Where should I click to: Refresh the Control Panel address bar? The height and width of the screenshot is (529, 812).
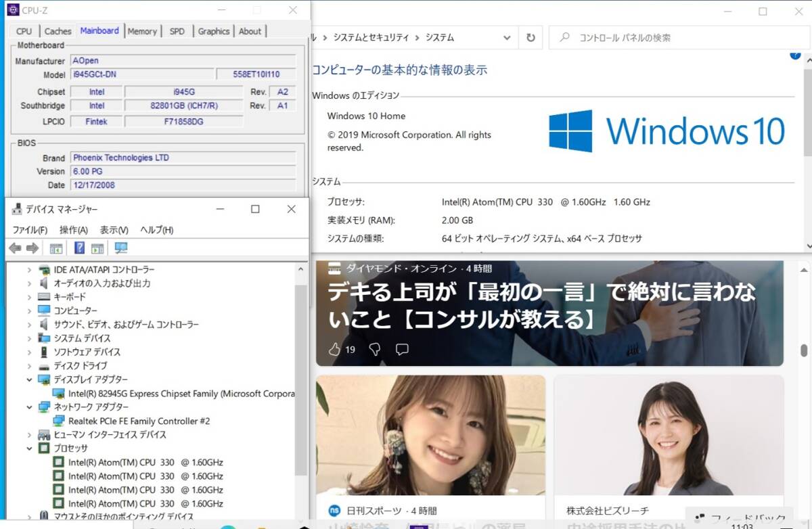pos(531,38)
